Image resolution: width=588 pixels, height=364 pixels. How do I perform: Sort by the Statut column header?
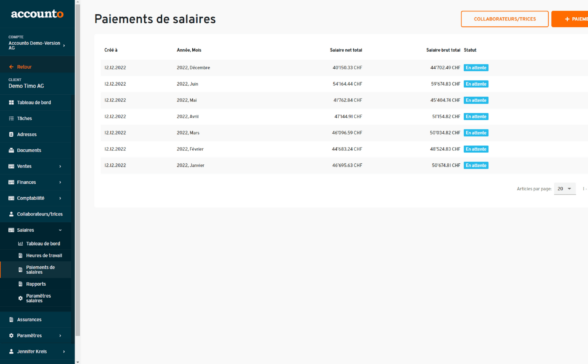click(x=470, y=50)
